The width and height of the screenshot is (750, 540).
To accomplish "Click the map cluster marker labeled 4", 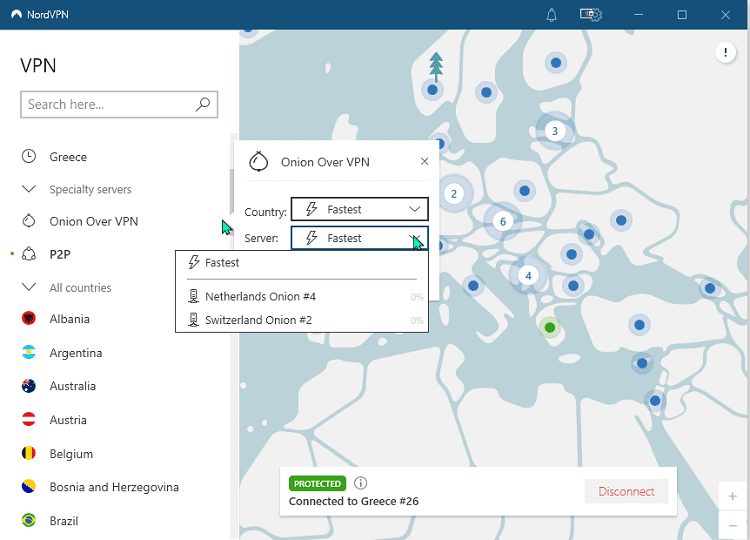I will coord(528,276).
